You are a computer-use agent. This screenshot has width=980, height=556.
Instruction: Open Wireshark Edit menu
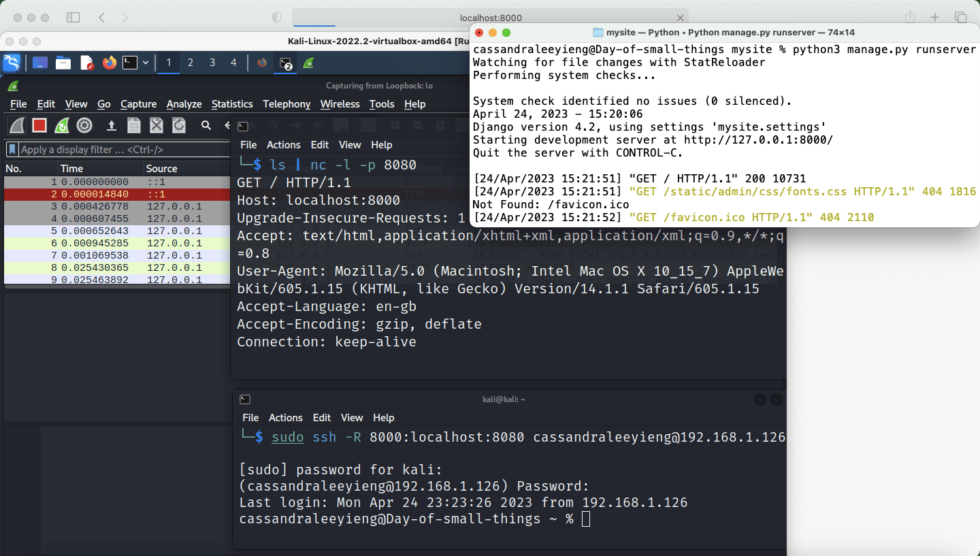click(x=46, y=104)
